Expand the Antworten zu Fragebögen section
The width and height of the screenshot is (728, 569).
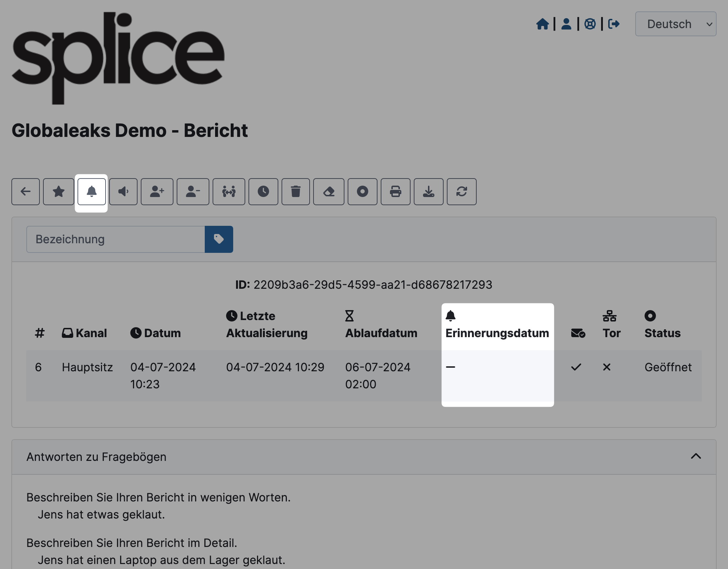[x=697, y=456]
